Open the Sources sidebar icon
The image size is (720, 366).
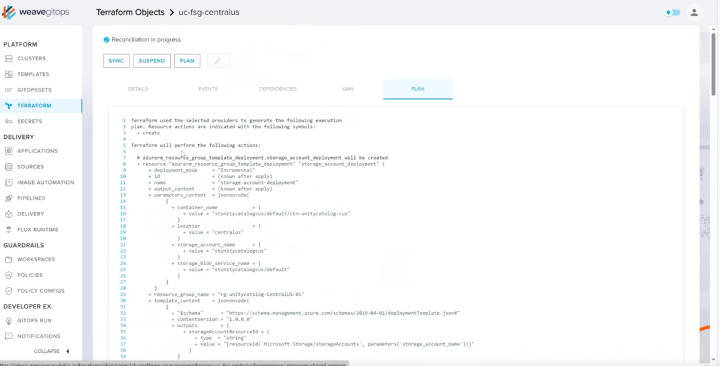[x=9, y=167]
